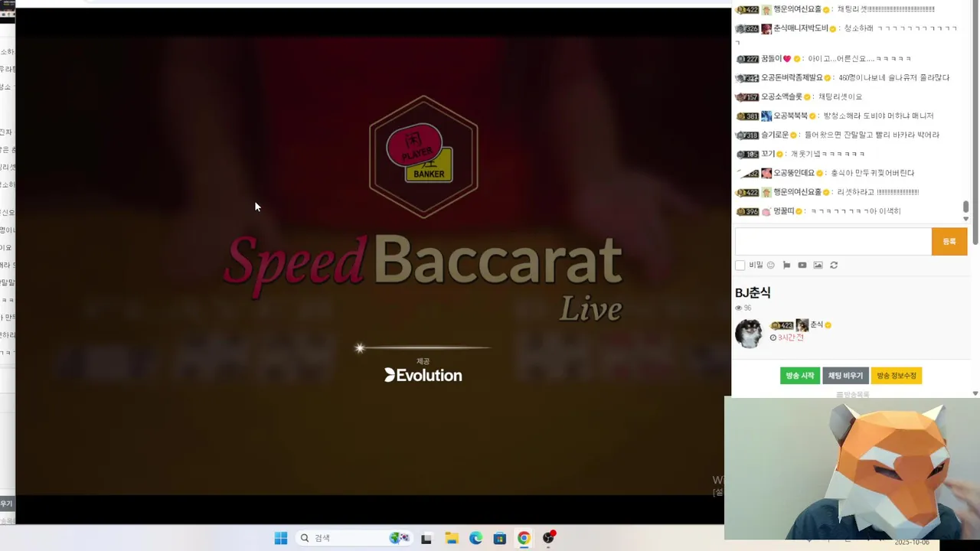Click 오공똥인데요's avatar icon
The height and width of the screenshot is (551, 980).
tap(766, 173)
